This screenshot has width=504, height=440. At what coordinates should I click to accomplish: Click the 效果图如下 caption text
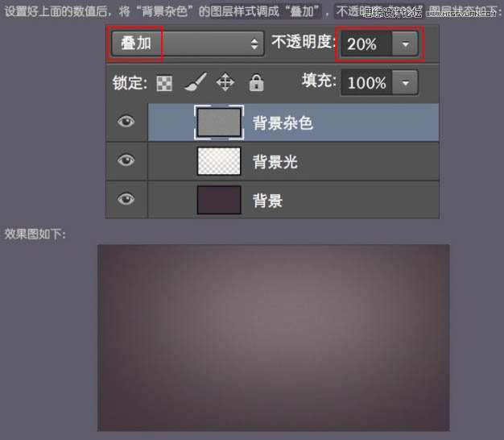pyautogui.click(x=35, y=235)
